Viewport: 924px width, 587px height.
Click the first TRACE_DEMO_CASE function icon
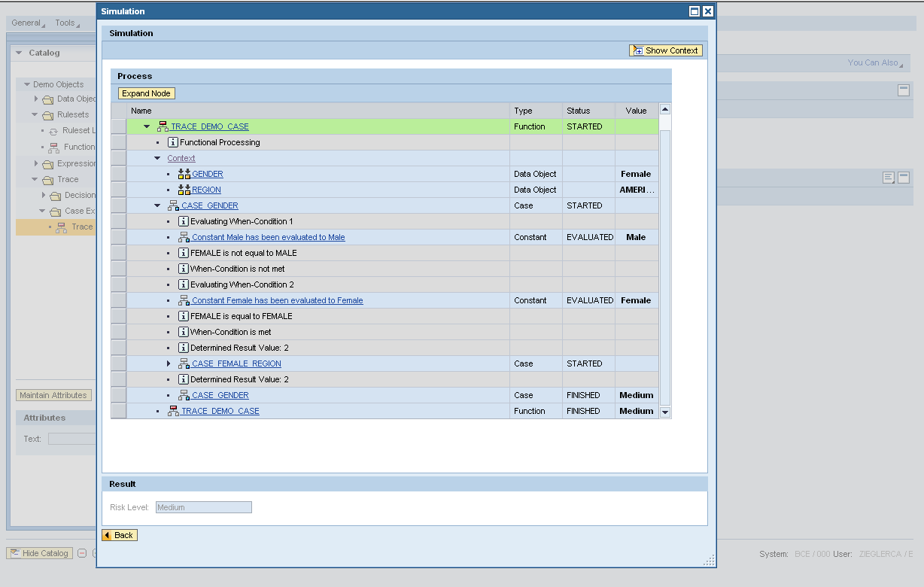pos(163,126)
